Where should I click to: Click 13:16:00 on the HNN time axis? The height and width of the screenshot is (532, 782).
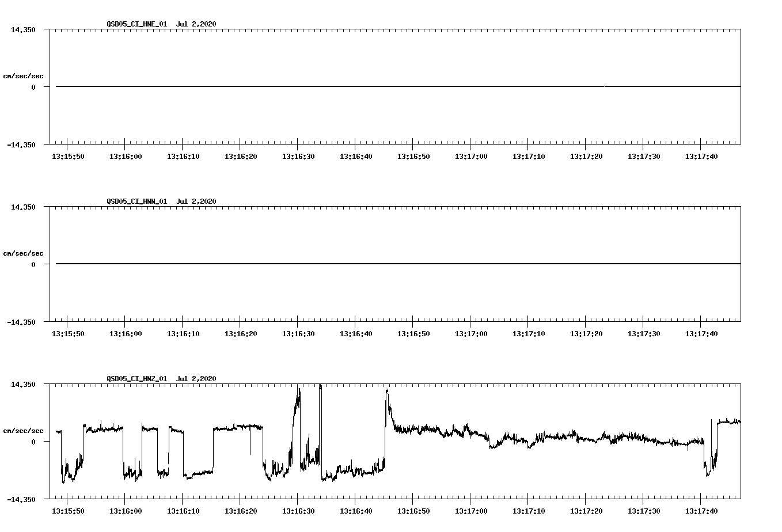(x=126, y=333)
